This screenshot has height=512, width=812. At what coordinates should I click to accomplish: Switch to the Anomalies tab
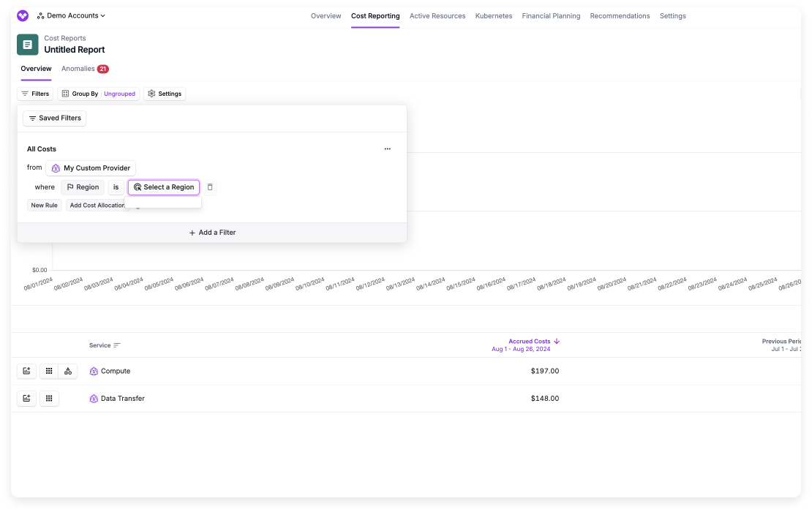[78, 69]
